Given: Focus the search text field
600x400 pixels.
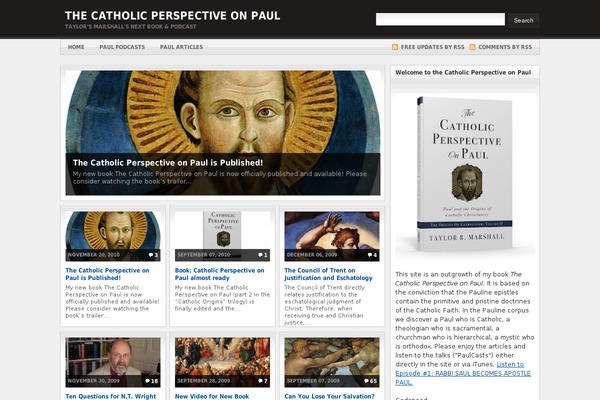Looking at the screenshot, I should coord(440,20).
